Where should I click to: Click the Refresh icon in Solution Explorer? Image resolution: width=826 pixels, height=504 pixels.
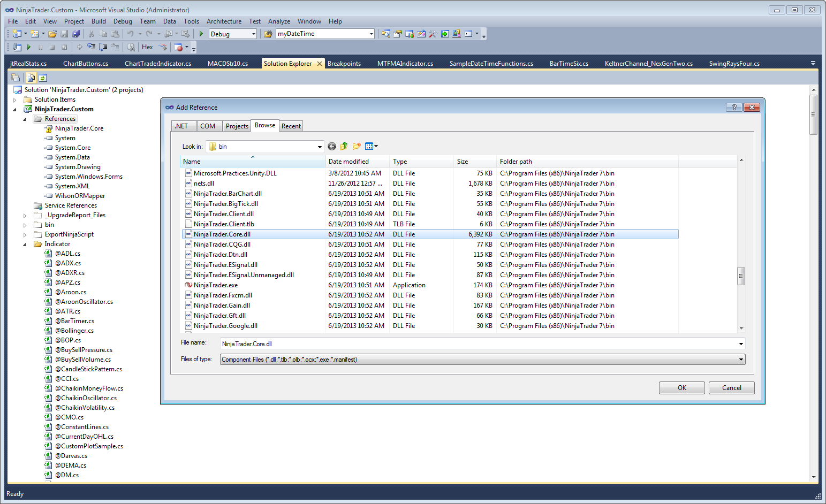[x=43, y=78]
